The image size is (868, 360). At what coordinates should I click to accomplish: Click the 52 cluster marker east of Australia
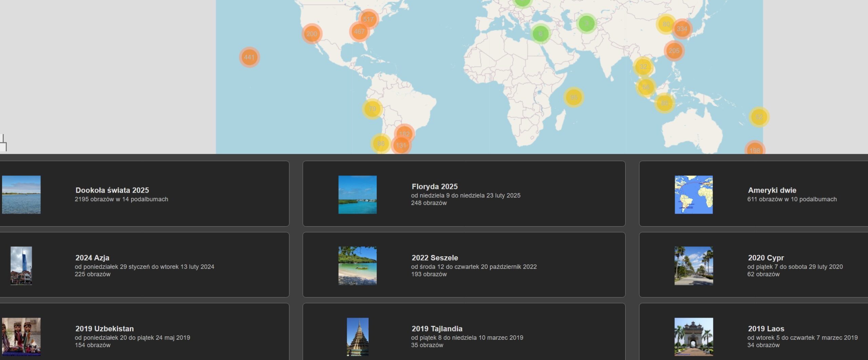[x=759, y=117]
